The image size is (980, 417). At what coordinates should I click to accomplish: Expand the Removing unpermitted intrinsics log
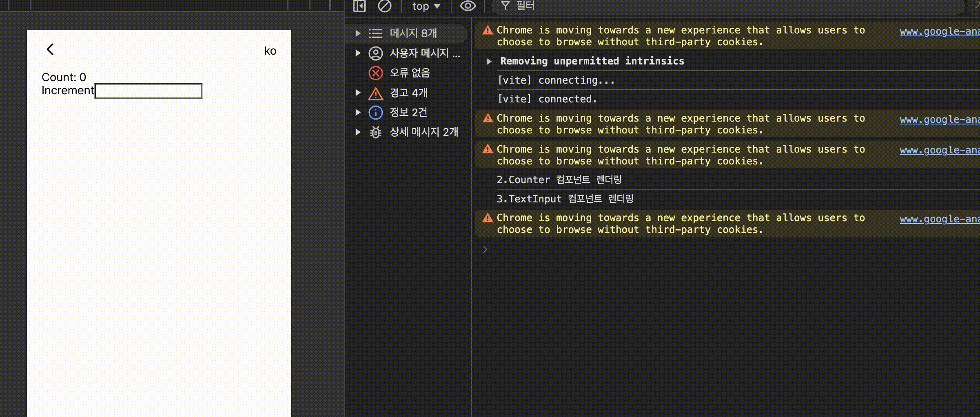tap(489, 62)
